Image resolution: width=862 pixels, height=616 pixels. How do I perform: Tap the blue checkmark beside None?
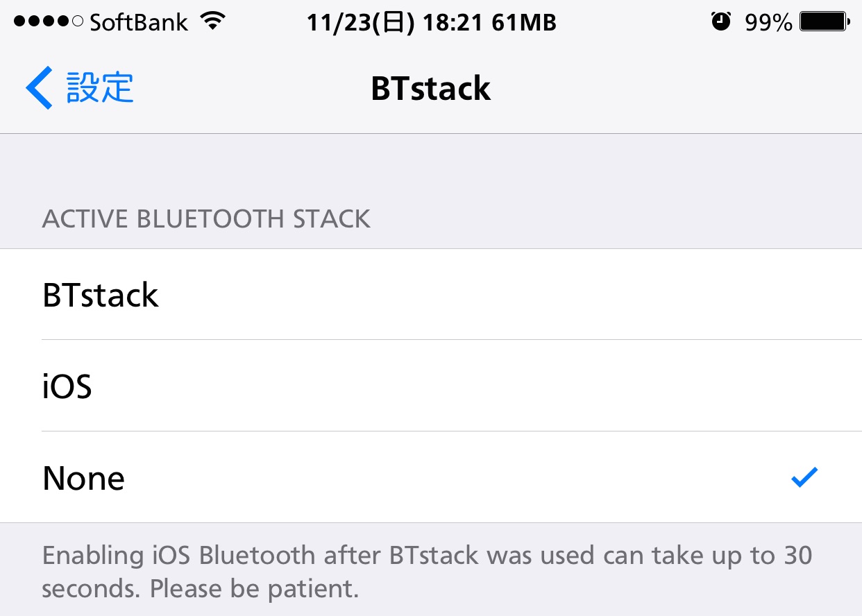pos(804,477)
